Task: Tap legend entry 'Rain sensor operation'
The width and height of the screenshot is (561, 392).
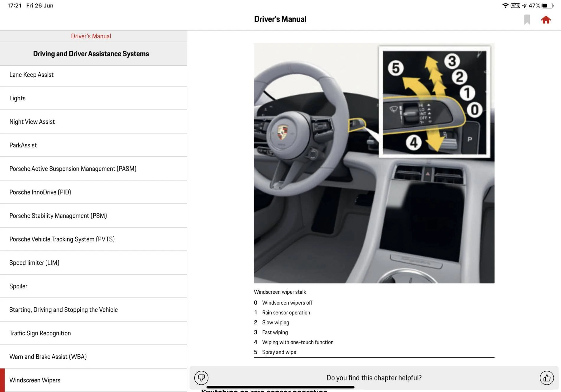Action: [x=286, y=313]
